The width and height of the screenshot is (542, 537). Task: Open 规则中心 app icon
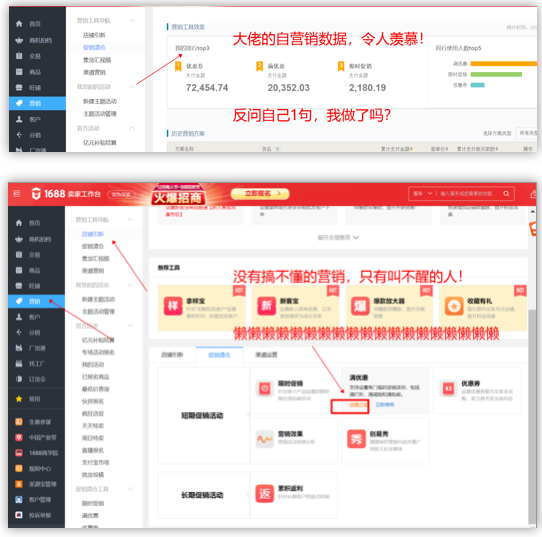pyautogui.click(x=19, y=468)
